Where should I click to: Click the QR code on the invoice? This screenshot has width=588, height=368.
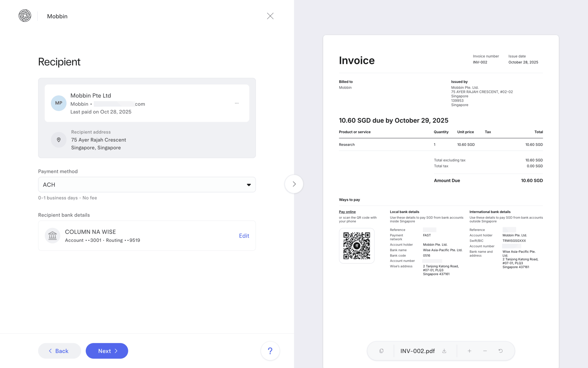(x=356, y=246)
